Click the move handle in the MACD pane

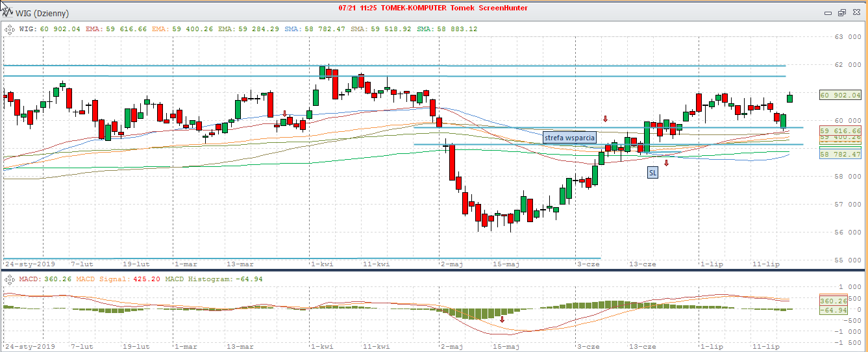(9, 279)
